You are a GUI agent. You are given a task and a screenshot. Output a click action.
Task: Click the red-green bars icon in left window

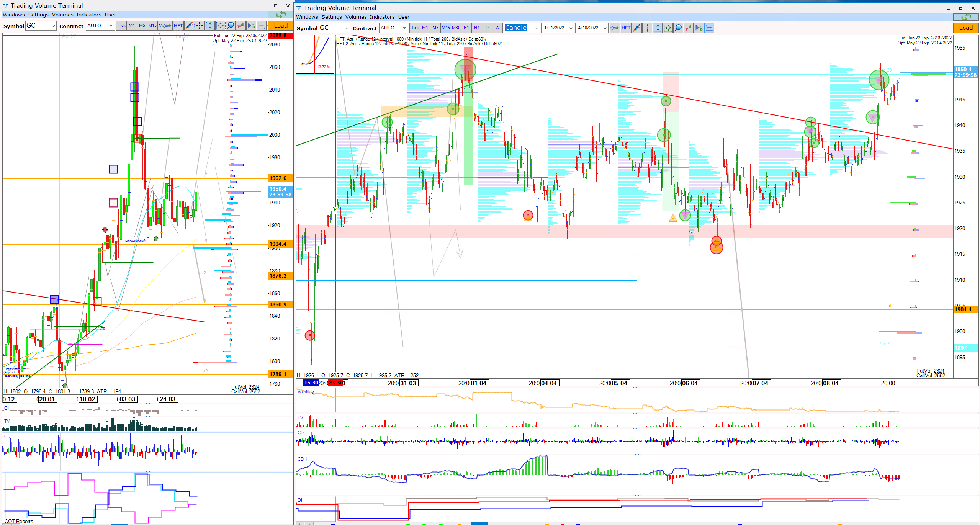[x=241, y=26]
